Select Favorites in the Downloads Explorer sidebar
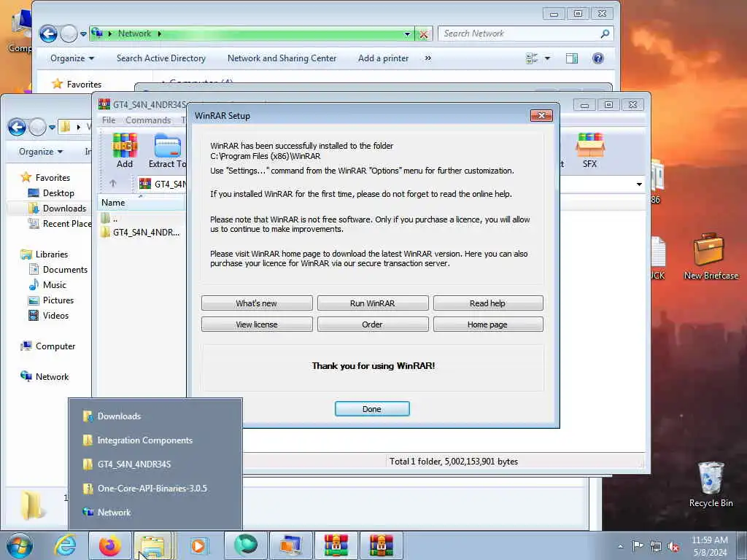The height and width of the screenshot is (560, 747). point(45,178)
